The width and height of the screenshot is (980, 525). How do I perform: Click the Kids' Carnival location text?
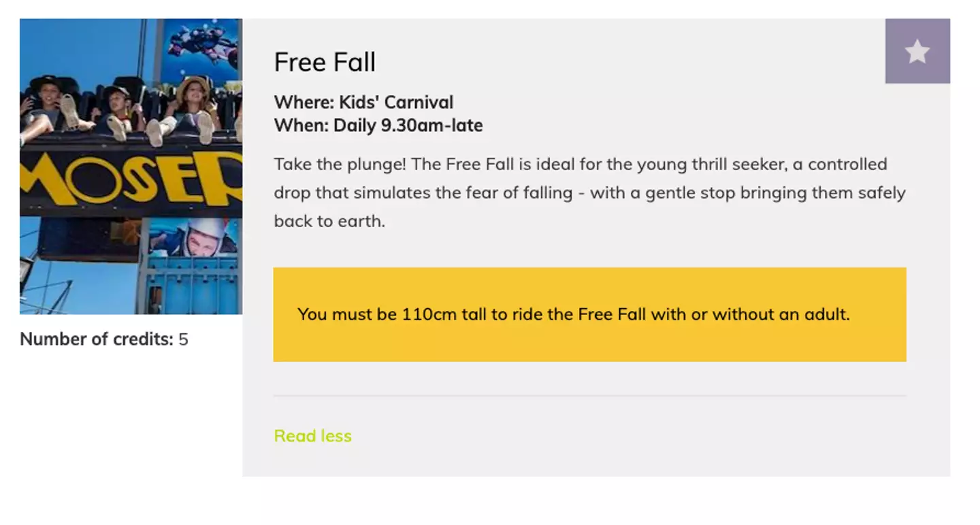pyautogui.click(x=396, y=103)
